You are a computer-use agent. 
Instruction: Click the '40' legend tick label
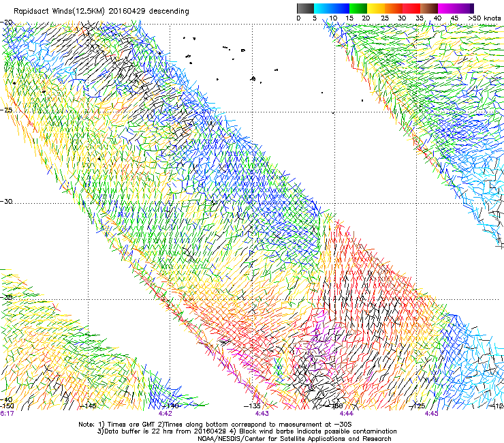tap(437, 18)
